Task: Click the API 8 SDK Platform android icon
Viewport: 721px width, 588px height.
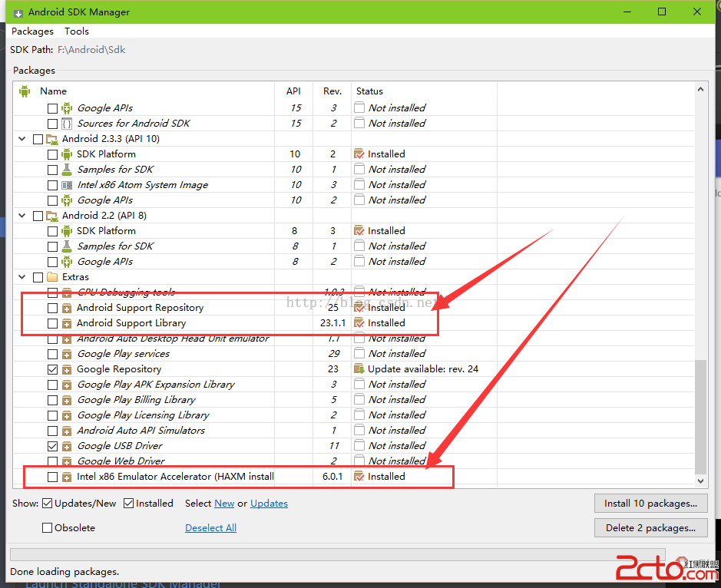Action: tap(67, 231)
